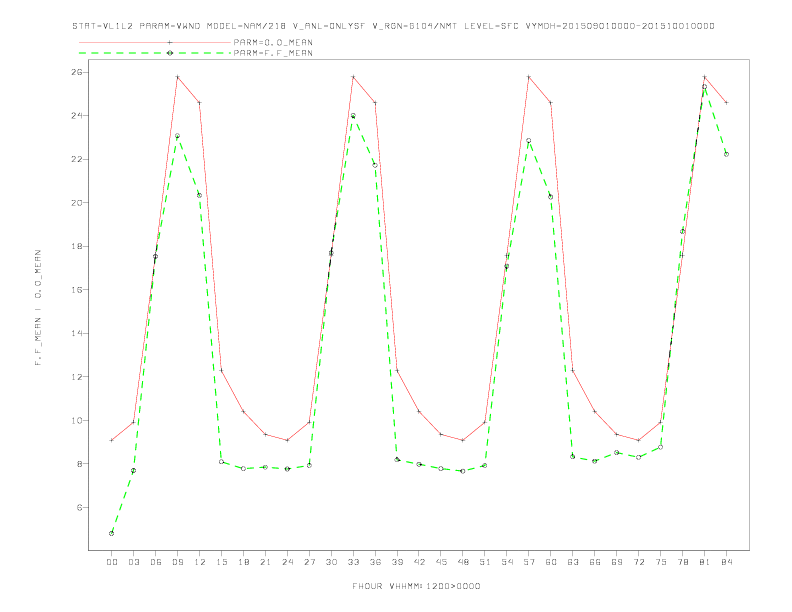Click the chart title header text
This screenshot has width=792, height=612.
click(x=393, y=26)
